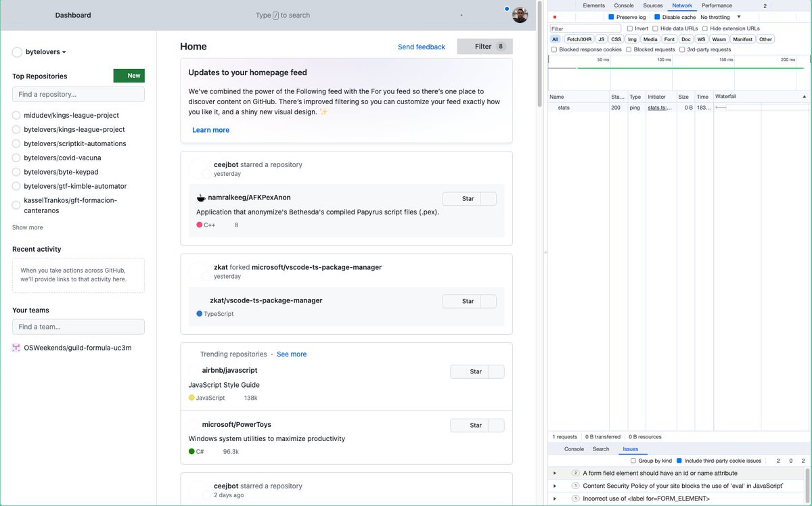Switch to the Elements tab

coord(593,5)
